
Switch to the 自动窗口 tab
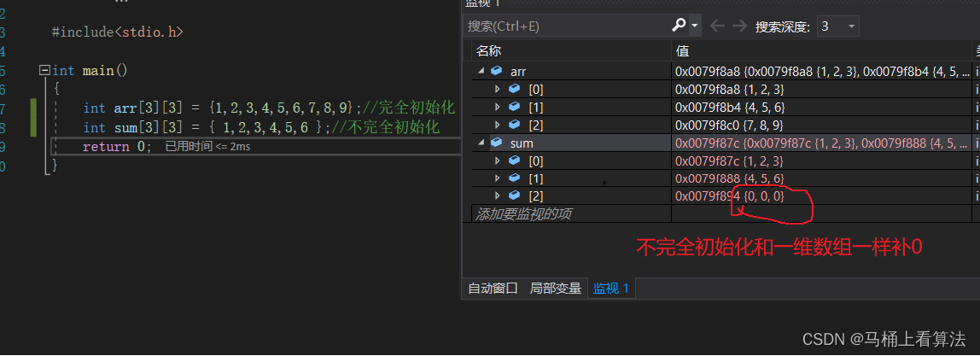(493, 288)
